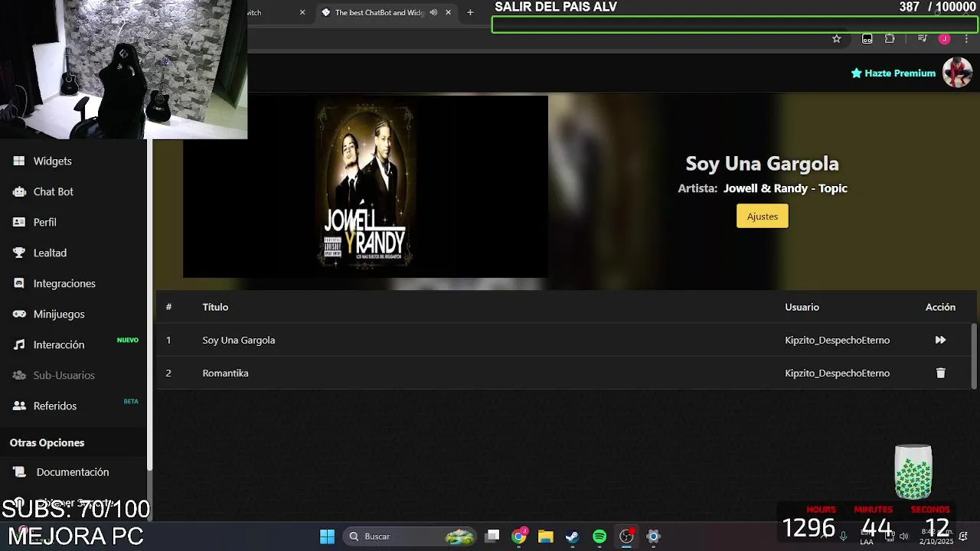Open the Windows Start menu
This screenshot has height=551, width=980.
[x=327, y=536]
